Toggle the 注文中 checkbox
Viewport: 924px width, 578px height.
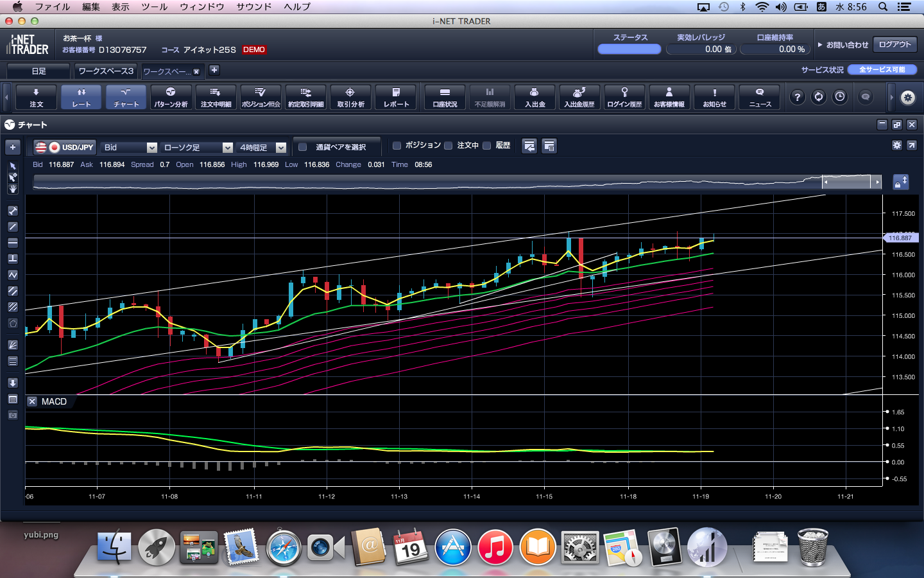click(x=449, y=146)
